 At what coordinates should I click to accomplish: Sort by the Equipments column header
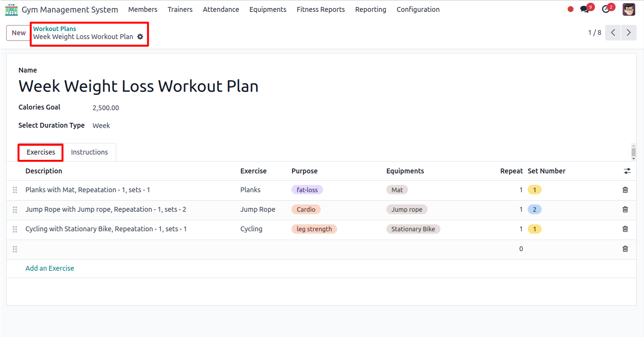pyautogui.click(x=405, y=171)
